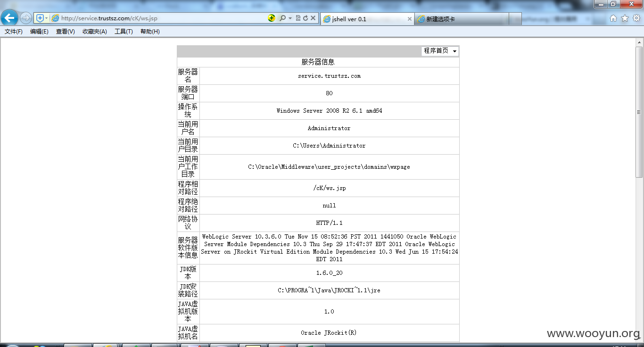This screenshot has width=644, height=347.
Task: Open the Home page icon
Action: [613, 18]
